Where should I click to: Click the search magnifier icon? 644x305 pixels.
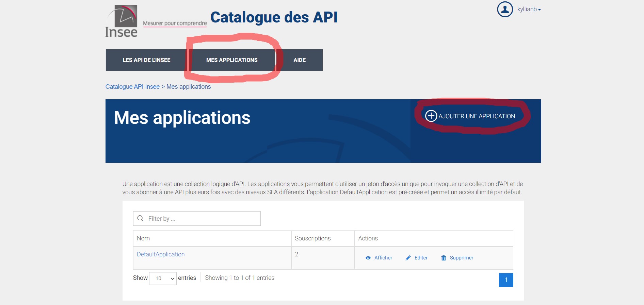pos(140,218)
